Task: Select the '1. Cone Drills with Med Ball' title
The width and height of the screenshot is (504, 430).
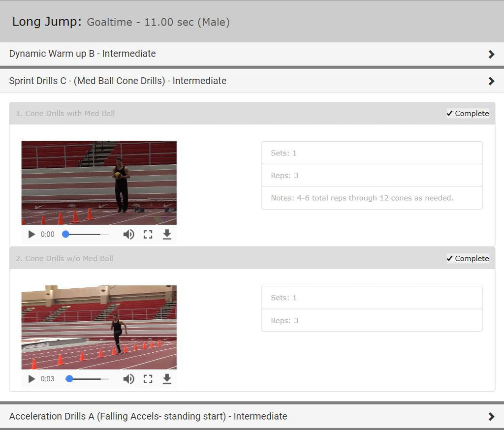Action: tap(65, 114)
